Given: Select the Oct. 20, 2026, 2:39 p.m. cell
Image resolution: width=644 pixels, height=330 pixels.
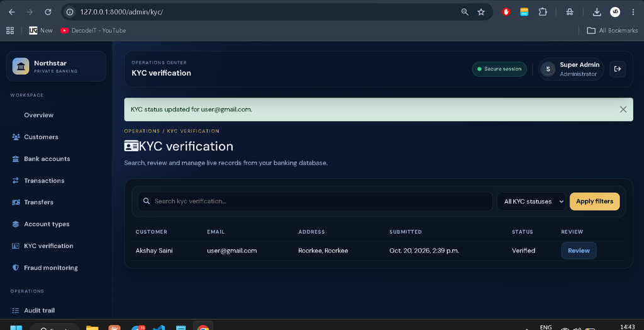Looking at the screenshot, I should (425, 251).
